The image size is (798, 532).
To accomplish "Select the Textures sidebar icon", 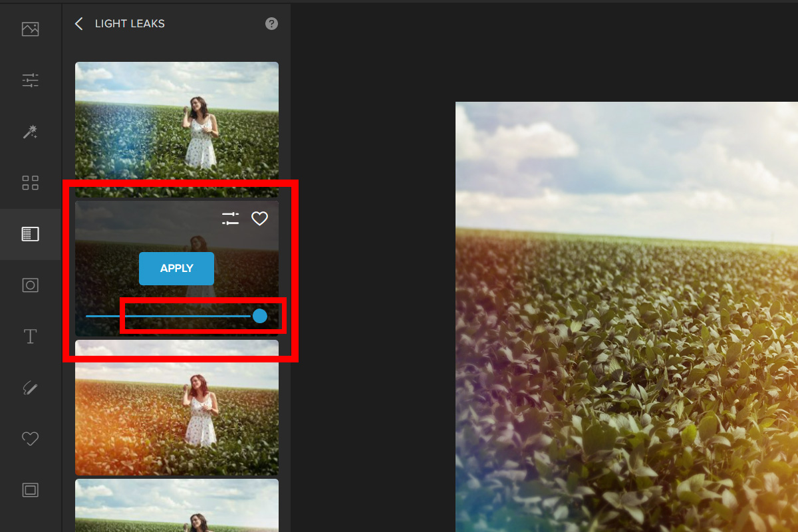I will [31, 234].
